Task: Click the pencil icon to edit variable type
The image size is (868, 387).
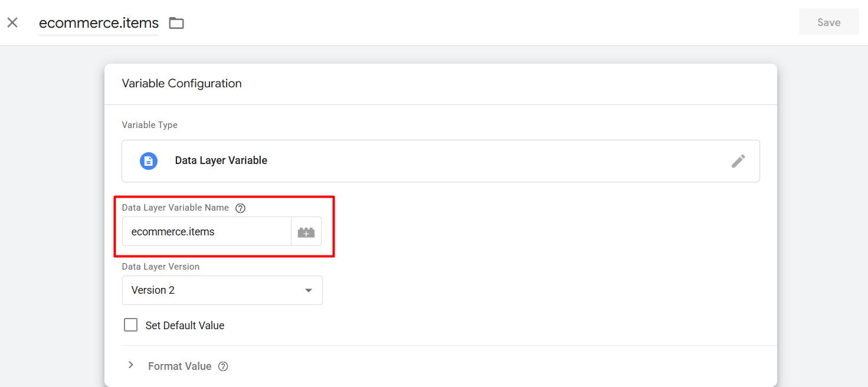Action: pyautogui.click(x=738, y=161)
